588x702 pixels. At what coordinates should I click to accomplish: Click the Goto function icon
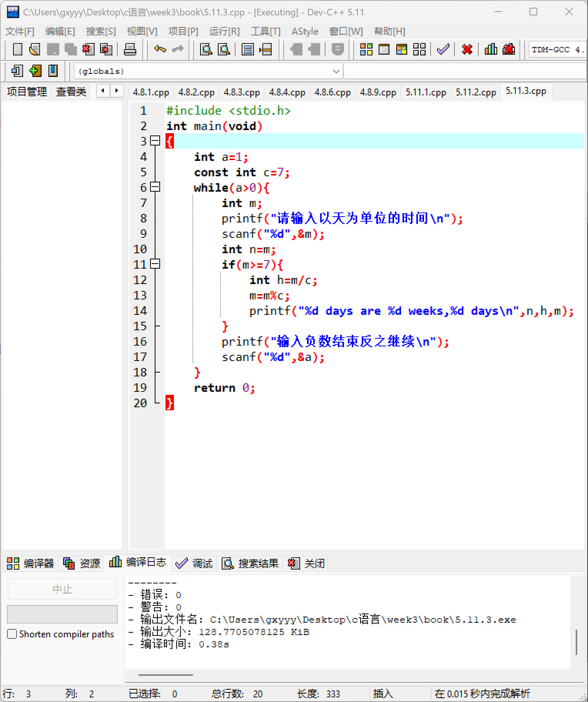[x=248, y=49]
